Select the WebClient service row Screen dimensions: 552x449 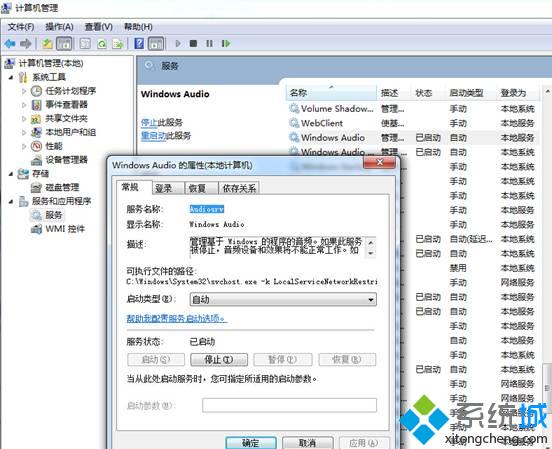click(413, 123)
